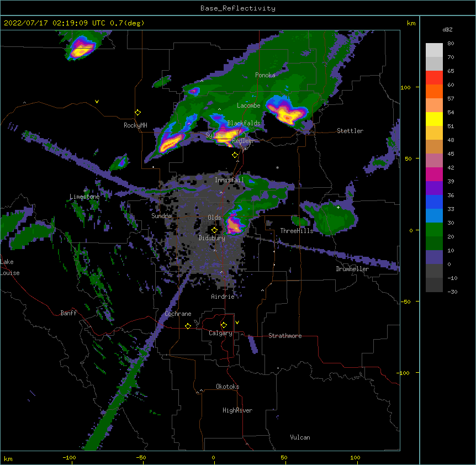Click the isolated storm cell at the top-left
Screen dimensions: 476x465
(81, 48)
